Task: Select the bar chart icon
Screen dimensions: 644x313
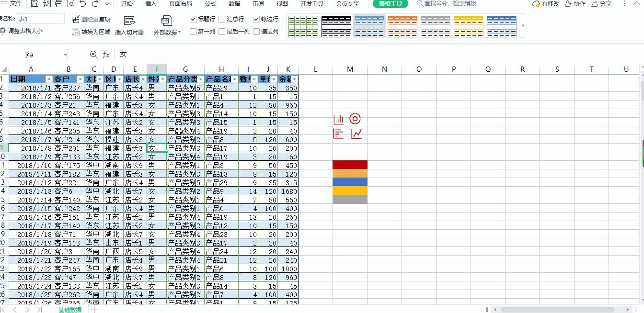Action: (x=338, y=133)
